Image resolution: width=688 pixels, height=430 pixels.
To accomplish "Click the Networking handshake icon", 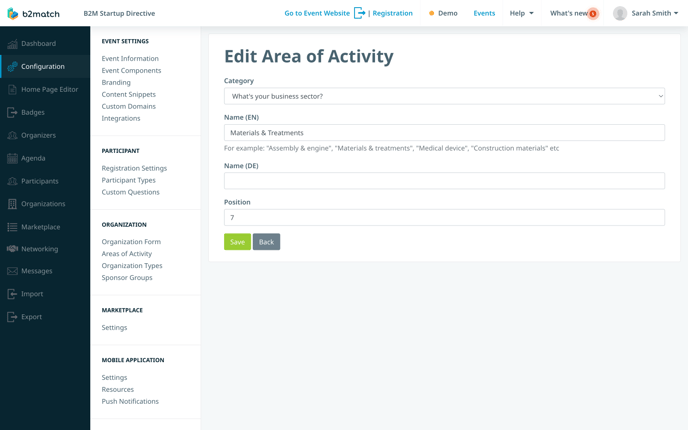I will pos(12,249).
